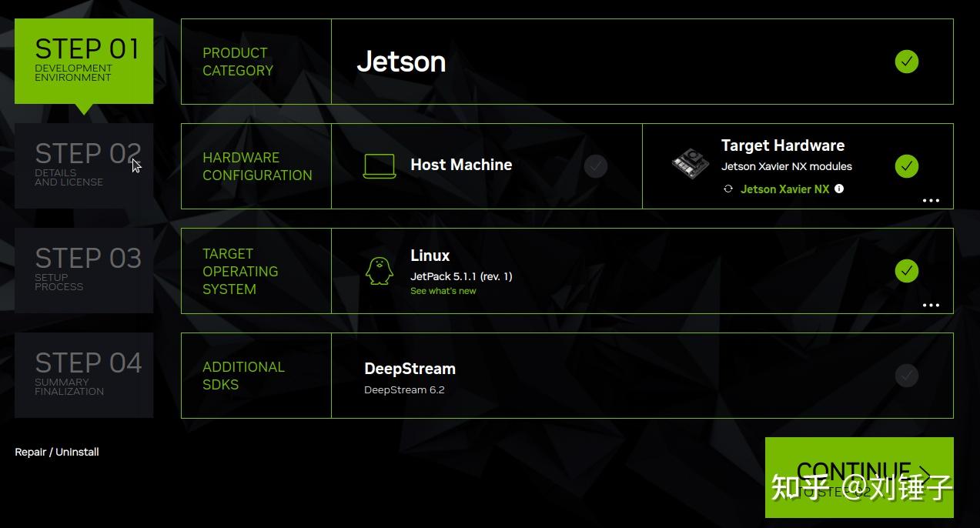Click the green checkmark on the Jetson product row
980x528 pixels.
(906, 62)
